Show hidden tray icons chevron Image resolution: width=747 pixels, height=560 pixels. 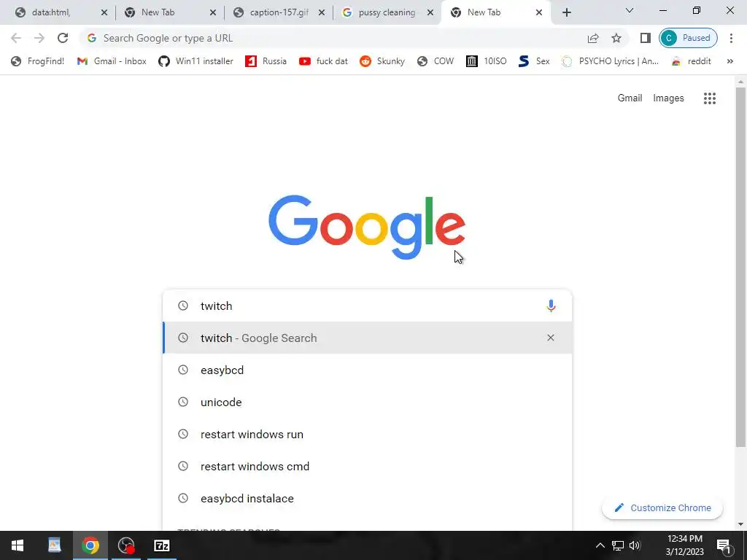coord(600,545)
